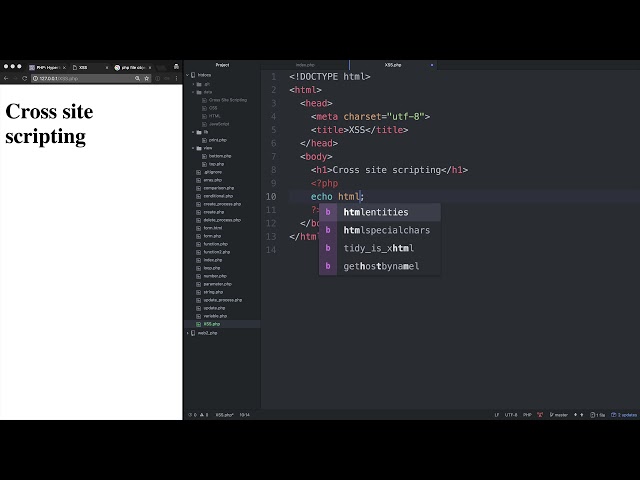Image resolution: width=640 pixels, height=480 pixels.
Task: Select XSS.php in the file tree
Action: pos(212,324)
